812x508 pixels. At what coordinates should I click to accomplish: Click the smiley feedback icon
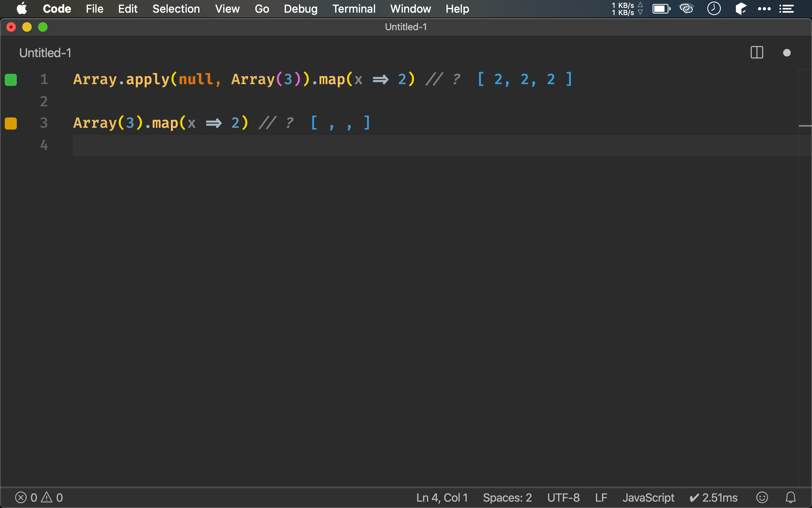click(762, 497)
